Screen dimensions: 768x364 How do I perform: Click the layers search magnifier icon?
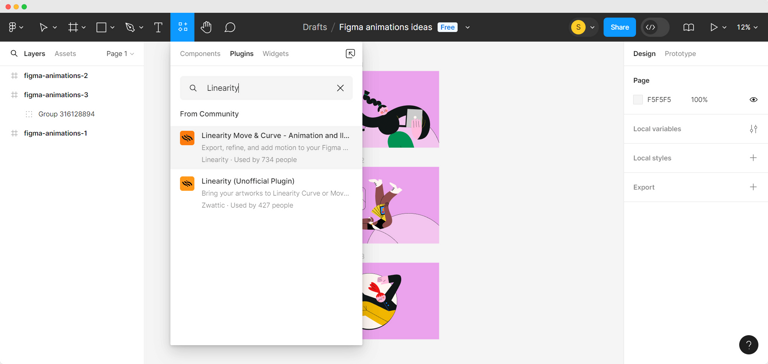(x=14, y=53)
